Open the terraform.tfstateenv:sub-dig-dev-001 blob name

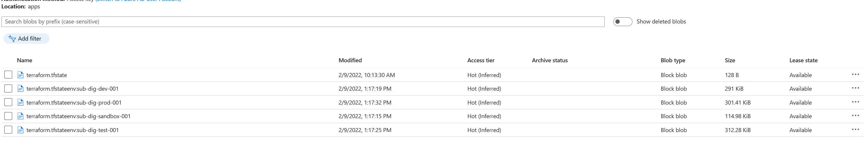coord(73,89)
